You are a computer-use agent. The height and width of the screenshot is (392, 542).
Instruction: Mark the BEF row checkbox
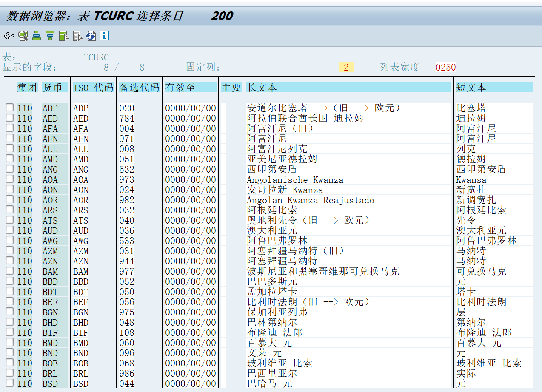(x=9, y=301)
